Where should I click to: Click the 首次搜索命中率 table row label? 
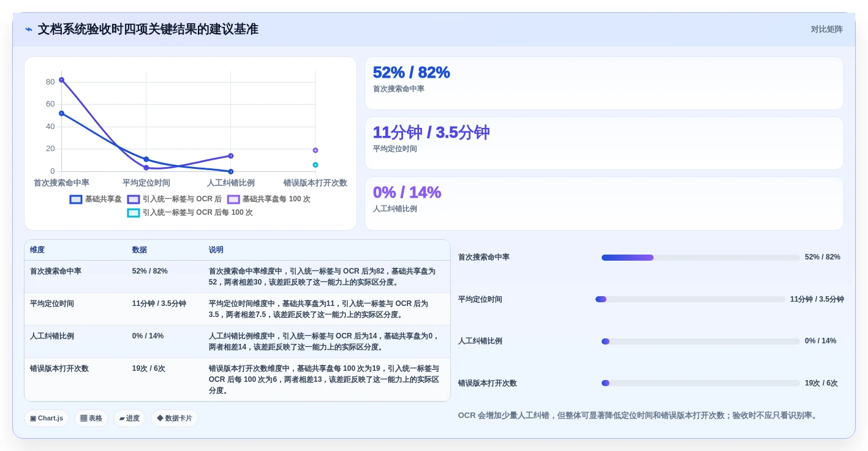pyautogui.click(x=56, y=271)
